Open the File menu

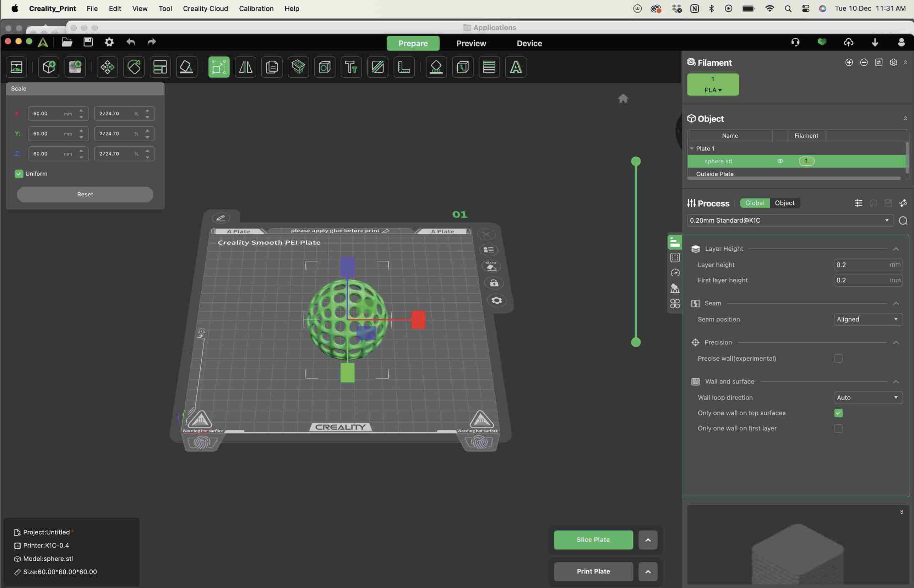(x=92, y=9)
